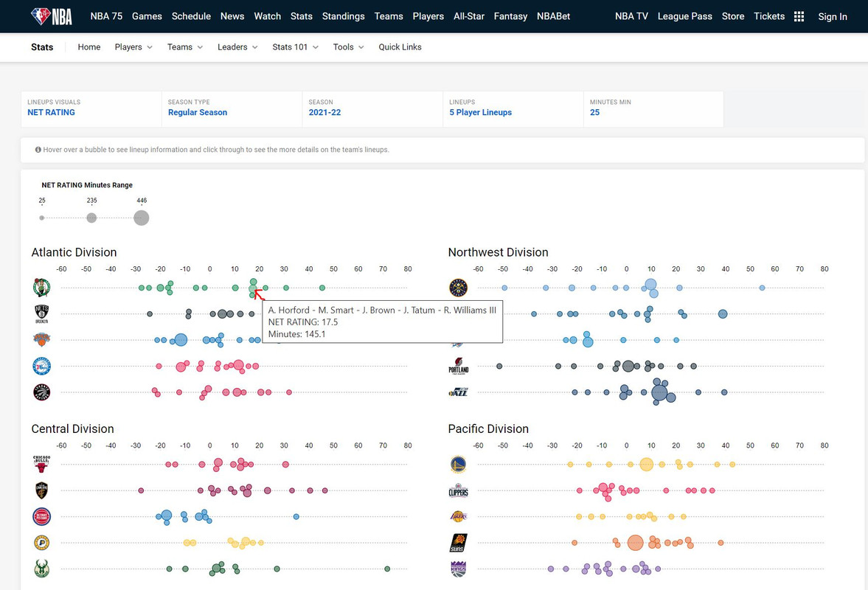Click the Sign In link
868x590 pixels.
tap(833, 17)
